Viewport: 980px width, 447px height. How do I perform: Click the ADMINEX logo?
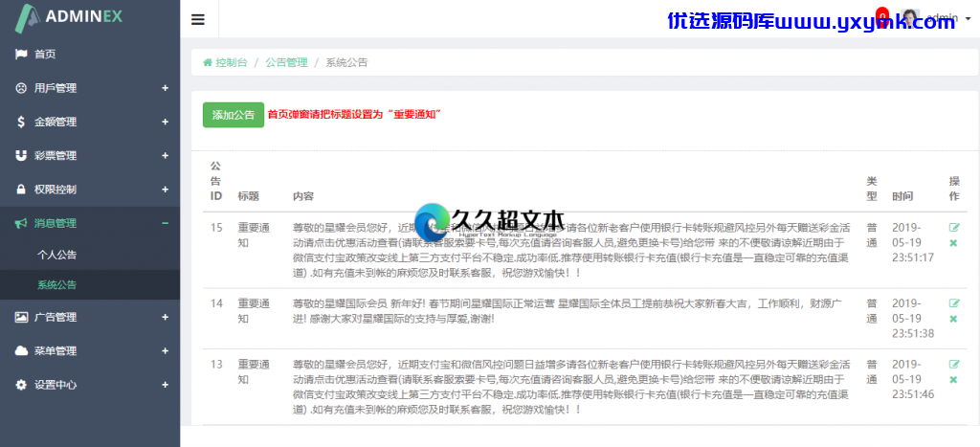pyautogui.click(x=69, y=17)
